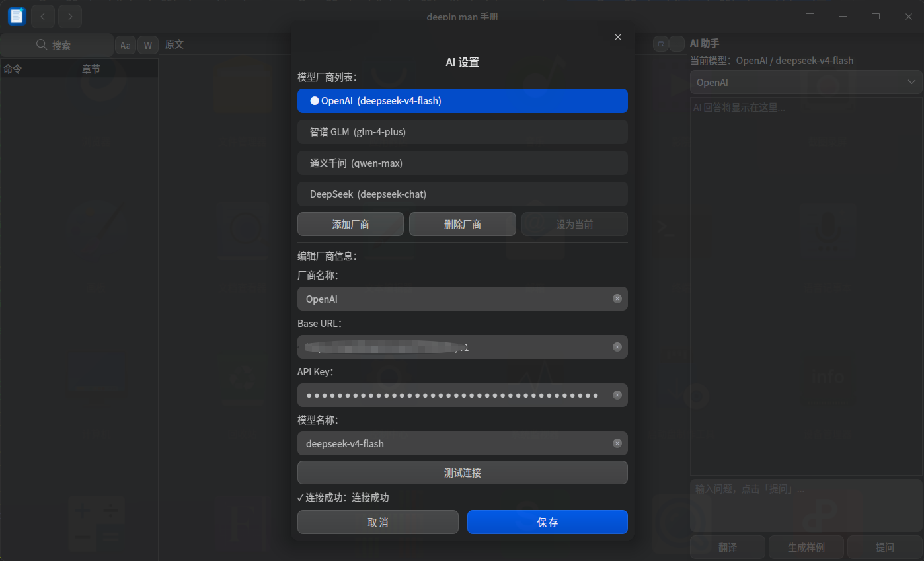Focus the 厂商名称 text field
This screenshot has width=924, height=561.
tap(463, 299)
